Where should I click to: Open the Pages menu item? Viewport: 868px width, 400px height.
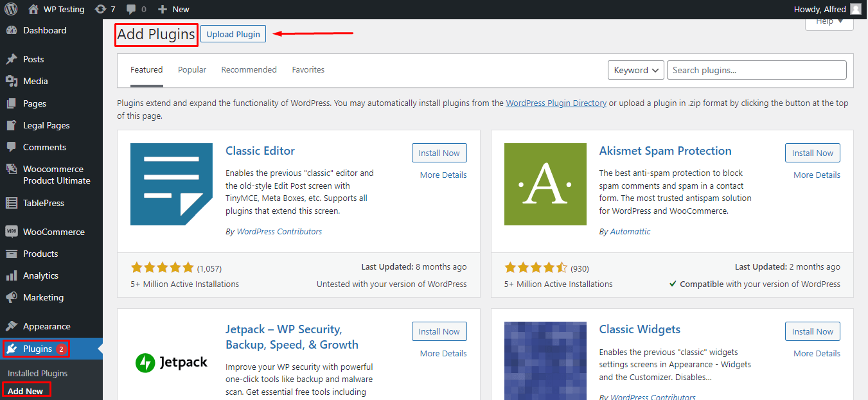tap(51, 103)
